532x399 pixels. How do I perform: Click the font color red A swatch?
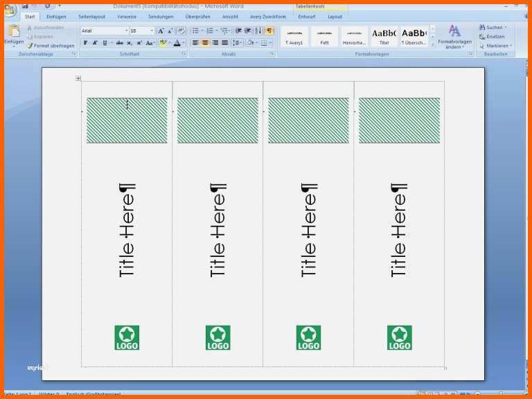[177, 43]
